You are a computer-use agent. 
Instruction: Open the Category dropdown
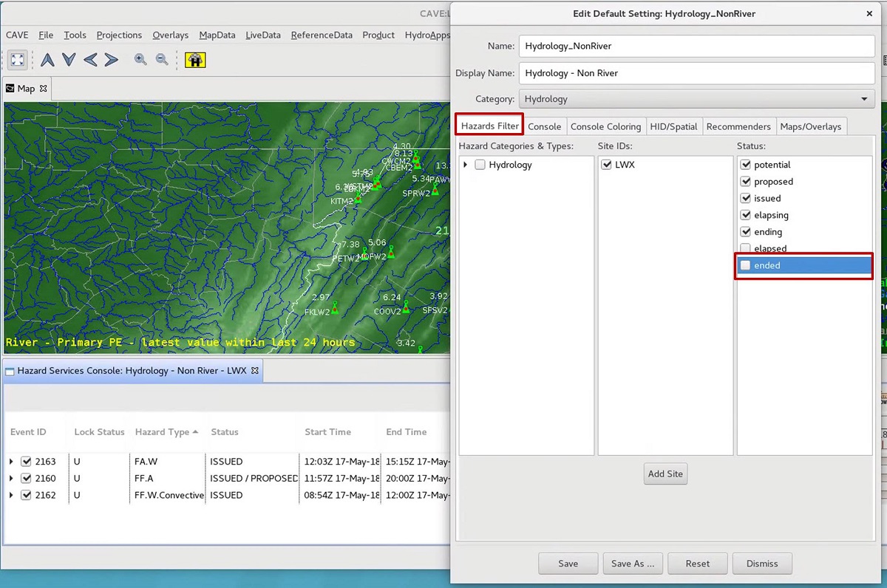697,99
